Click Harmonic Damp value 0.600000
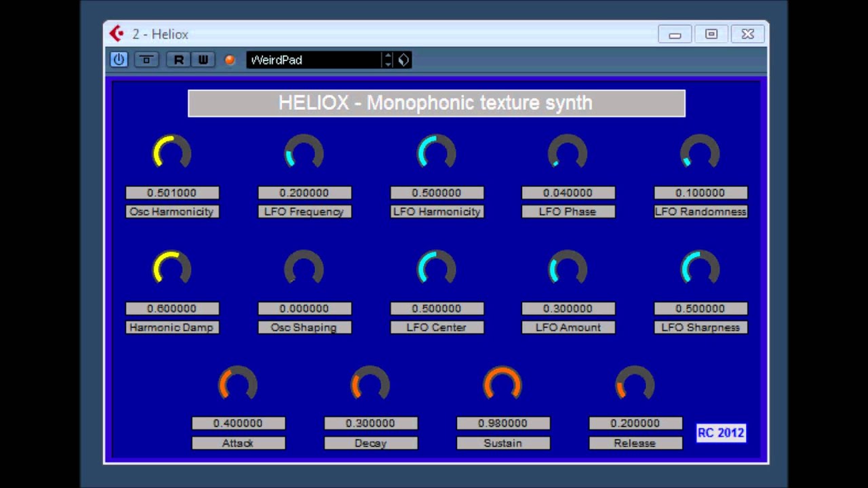The height and width of the screenshot is (488, 868). point(172,308)
